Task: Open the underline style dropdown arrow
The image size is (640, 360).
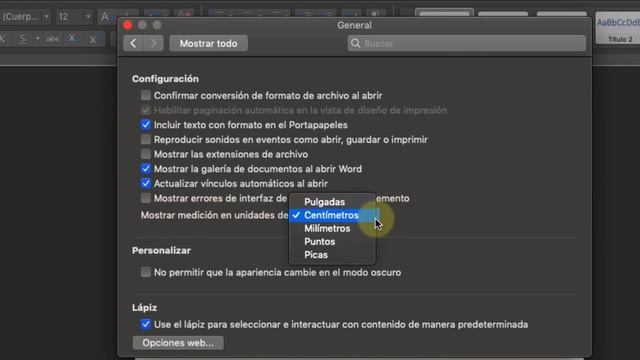Action: tap(37, 39)
